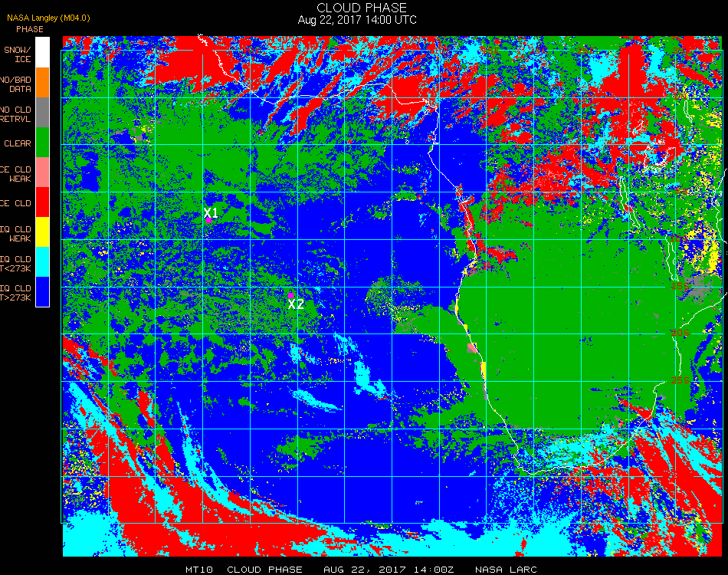Pick the red Ice Cld legend swatch
The height and width of the screenshot is (575, 728).
pos(42,202)
